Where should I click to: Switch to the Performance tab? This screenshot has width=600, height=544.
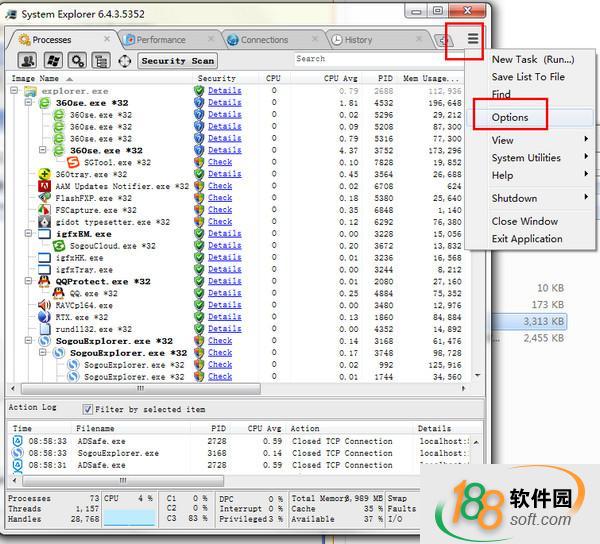pyautogui.click(x=160, y=40)
